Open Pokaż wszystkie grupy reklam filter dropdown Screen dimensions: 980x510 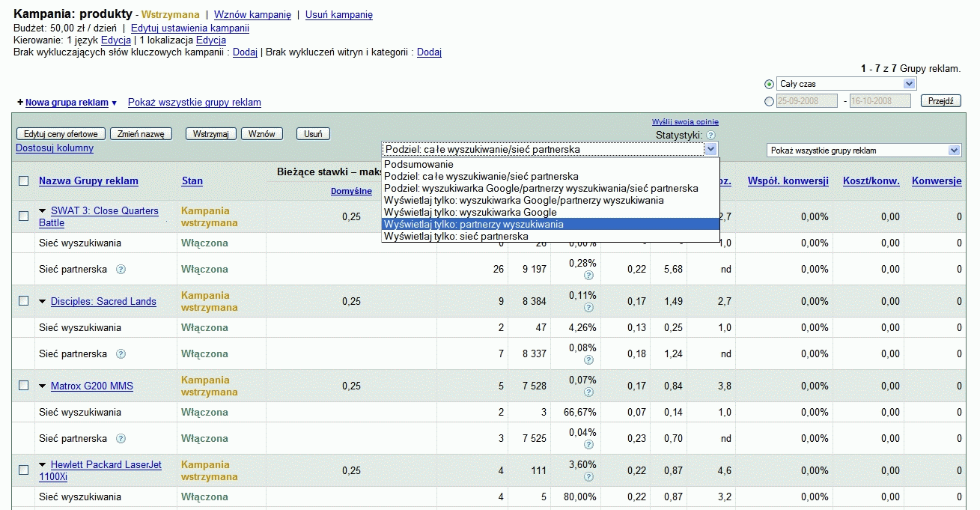tap(864, 151)
